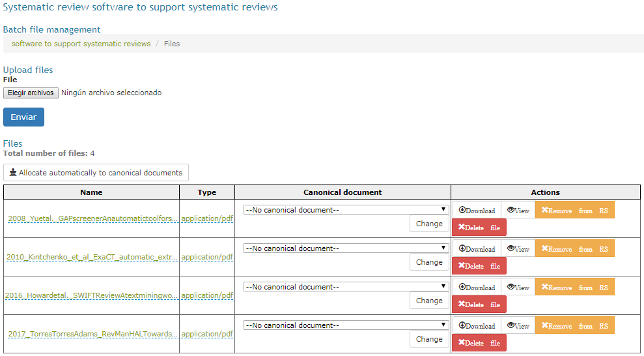View the 2010_Kiritchenko ExaCT file
644x356 pixels.
tap(518, 248)
